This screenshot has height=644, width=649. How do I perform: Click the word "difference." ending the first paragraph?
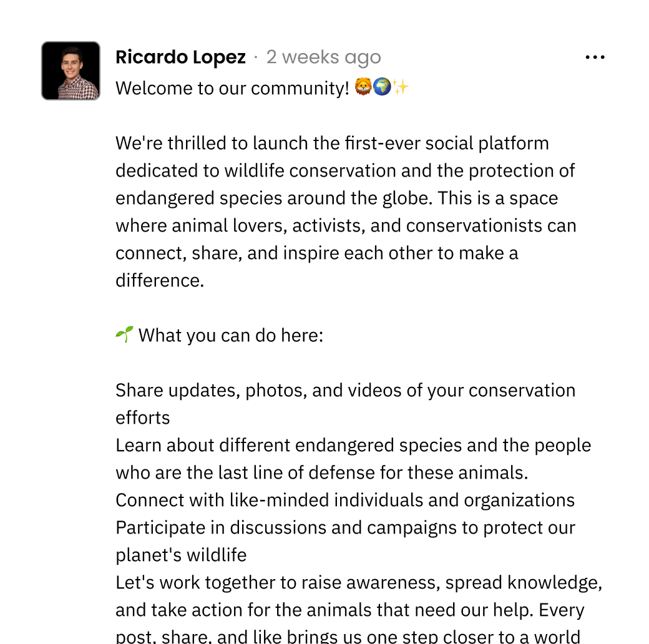click(160, 280)
